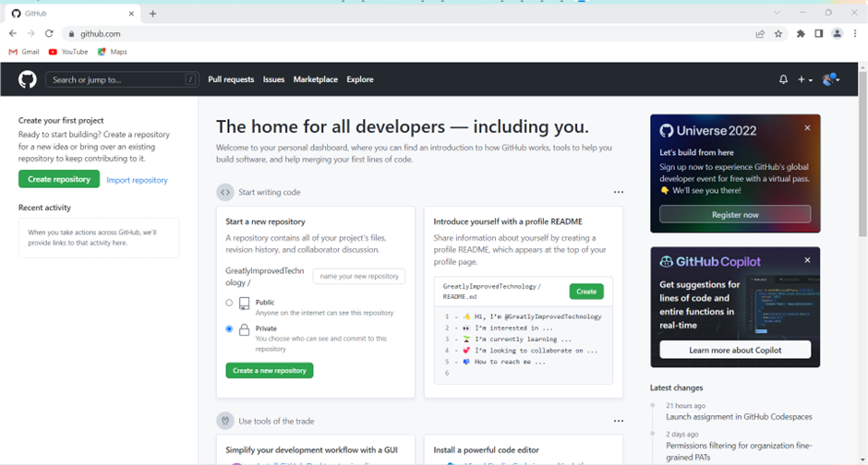The height and width of the screenshot is (465, 868).
Task: Click Learn more about Copilot button
Action: (x=735, y=350)
